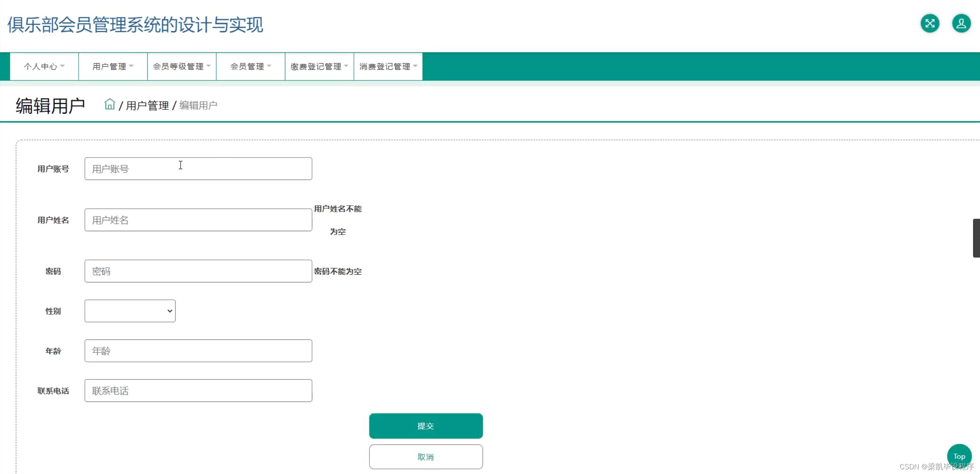The height and width of the screenshot is (474, 980).
Task: Expand the 消费登记管理 menu
Action: (388, 66)
